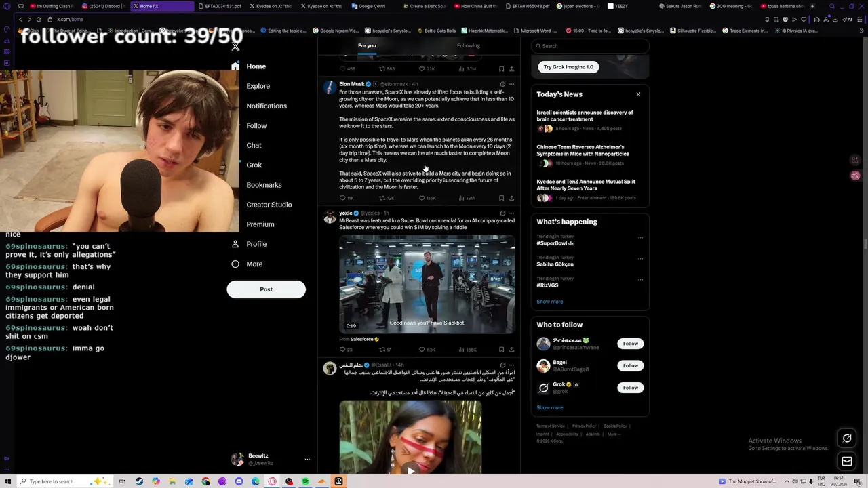868x488 pixels.
Task: Open Bookmarks in X sidebar
Action: coord(264,184)
